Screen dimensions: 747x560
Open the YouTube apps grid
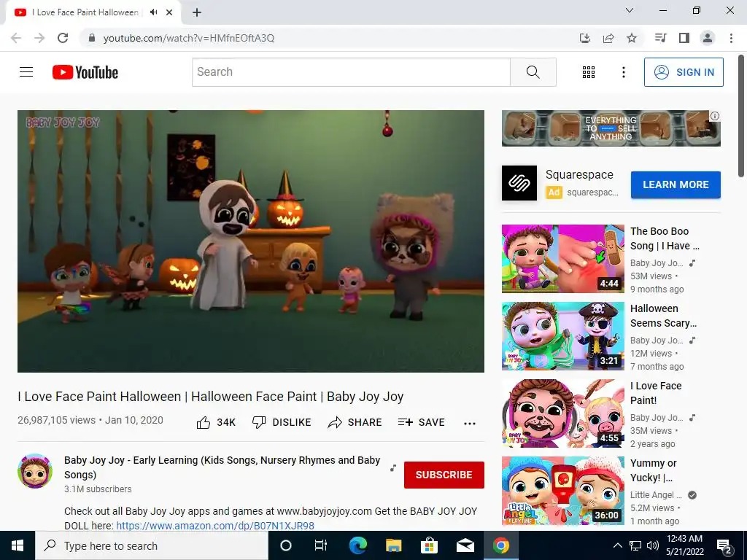[589, 72]
